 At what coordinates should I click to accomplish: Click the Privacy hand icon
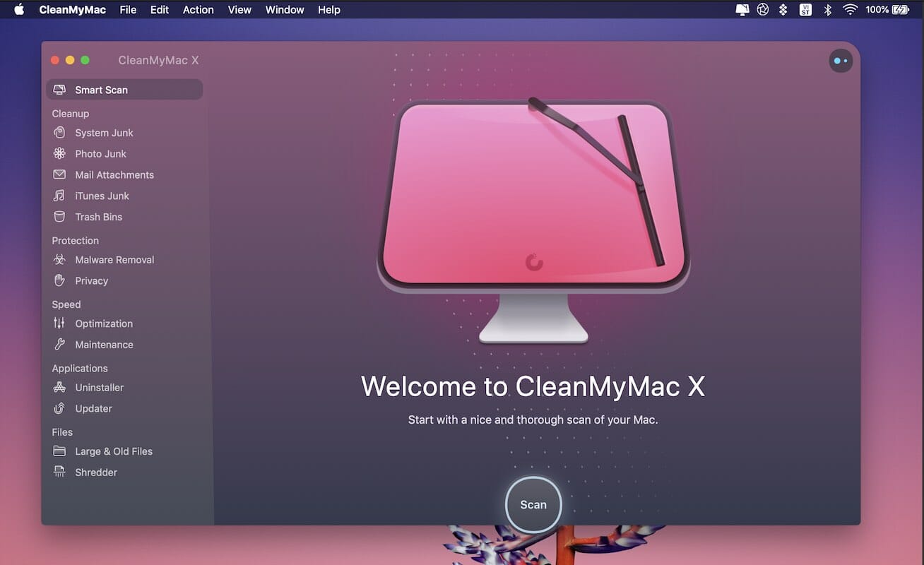(x=59, y=280)
